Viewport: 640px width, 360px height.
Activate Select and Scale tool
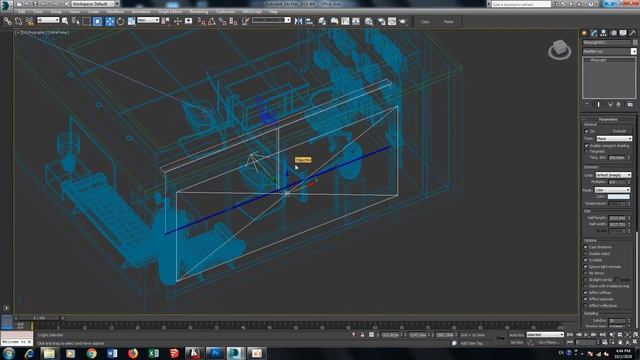coord(131,21)
